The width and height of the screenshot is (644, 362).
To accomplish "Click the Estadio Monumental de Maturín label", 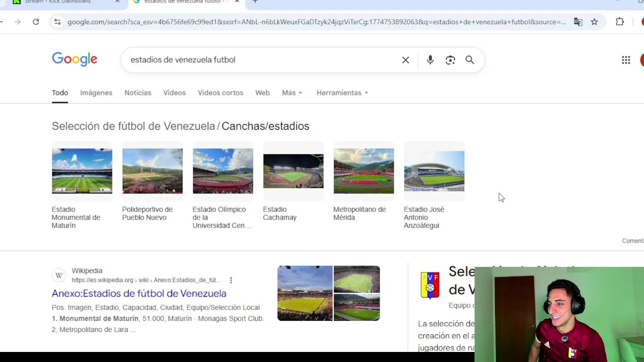I will [x=76, y=217].
